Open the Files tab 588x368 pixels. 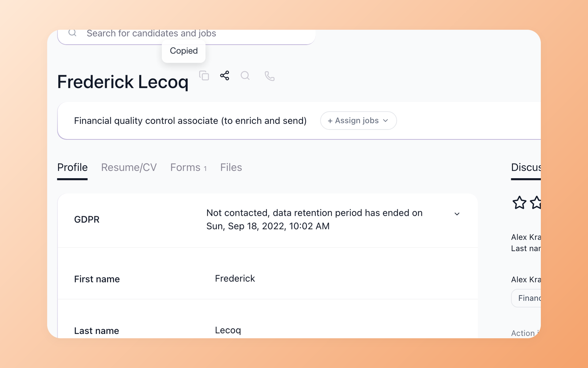pyautogui.click(x=231, y=167)
